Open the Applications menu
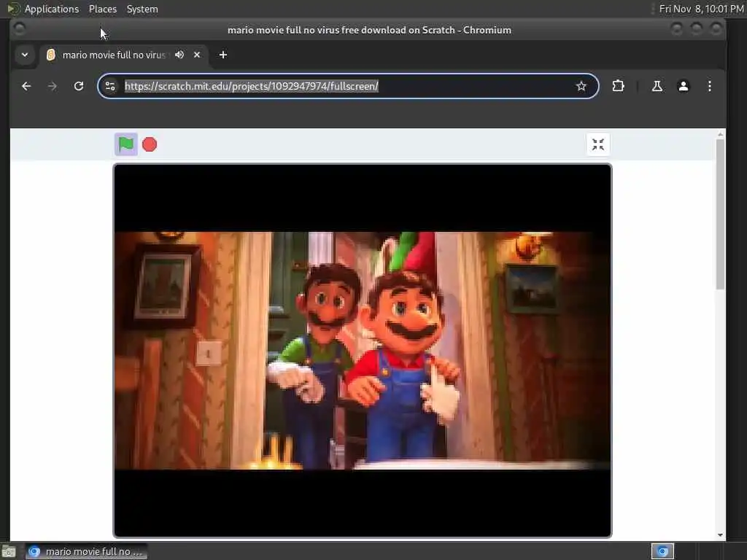Screen dimensions: 747x560 pos(52,9)
